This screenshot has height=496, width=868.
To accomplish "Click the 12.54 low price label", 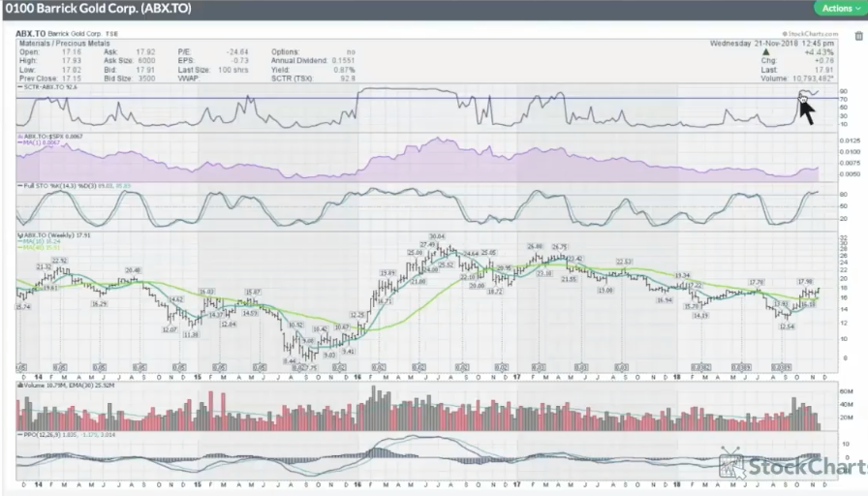I will tap(787, 326).
